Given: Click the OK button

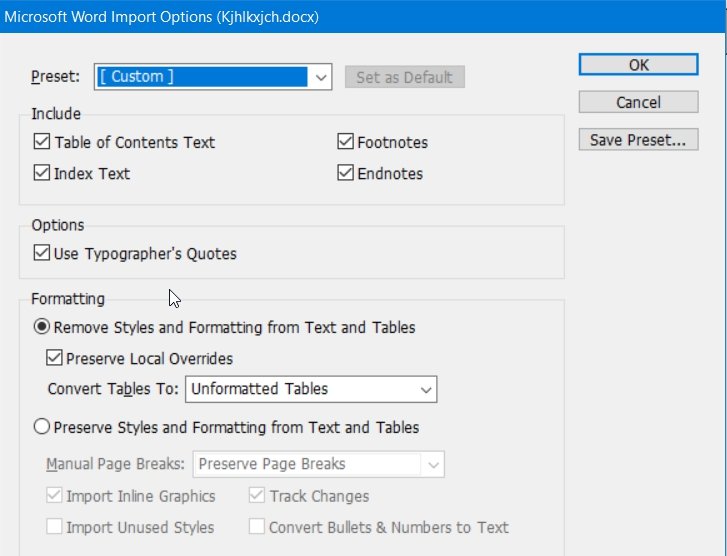Looking at the screenshot, I should (638, 64).
